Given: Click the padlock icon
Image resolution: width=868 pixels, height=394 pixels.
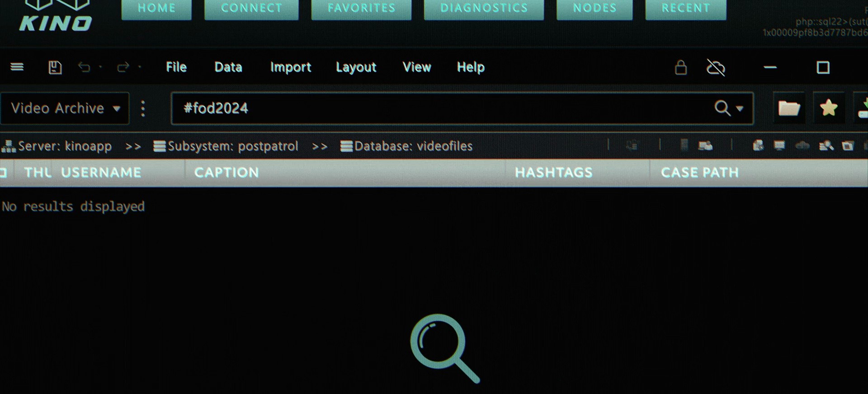Looking at the screenshot, I should pos(681,67).
